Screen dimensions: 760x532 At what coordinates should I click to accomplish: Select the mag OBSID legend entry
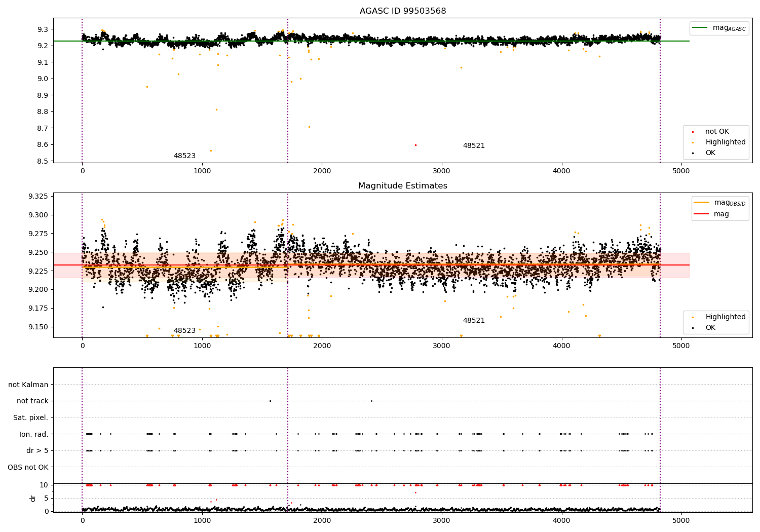click(x=719, y=203)
